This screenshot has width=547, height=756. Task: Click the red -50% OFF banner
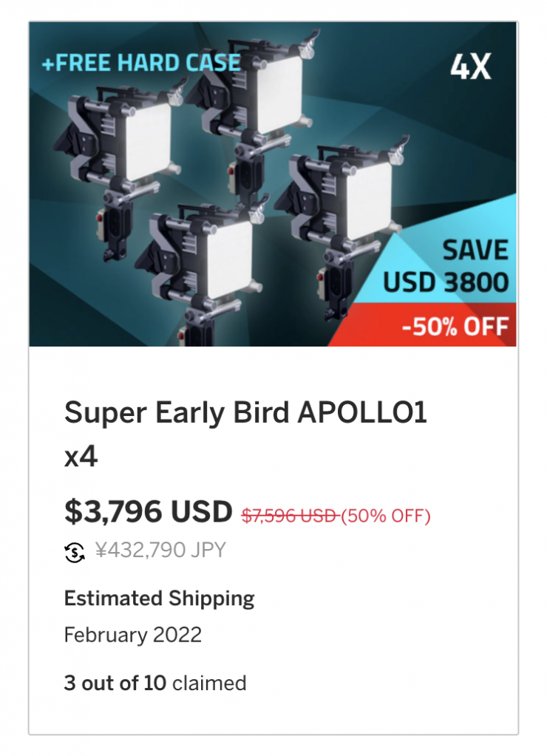[x=455, y=326]
